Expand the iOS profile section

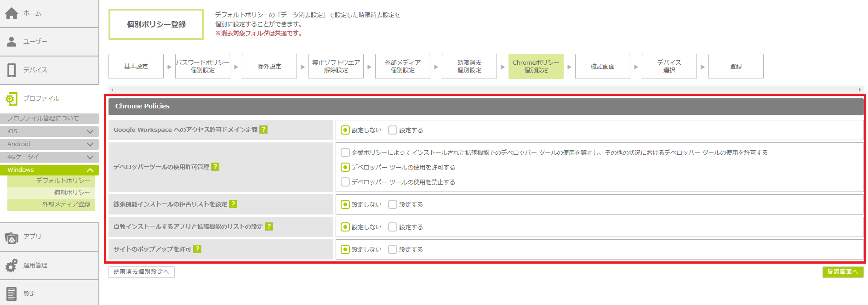[90, 131]
